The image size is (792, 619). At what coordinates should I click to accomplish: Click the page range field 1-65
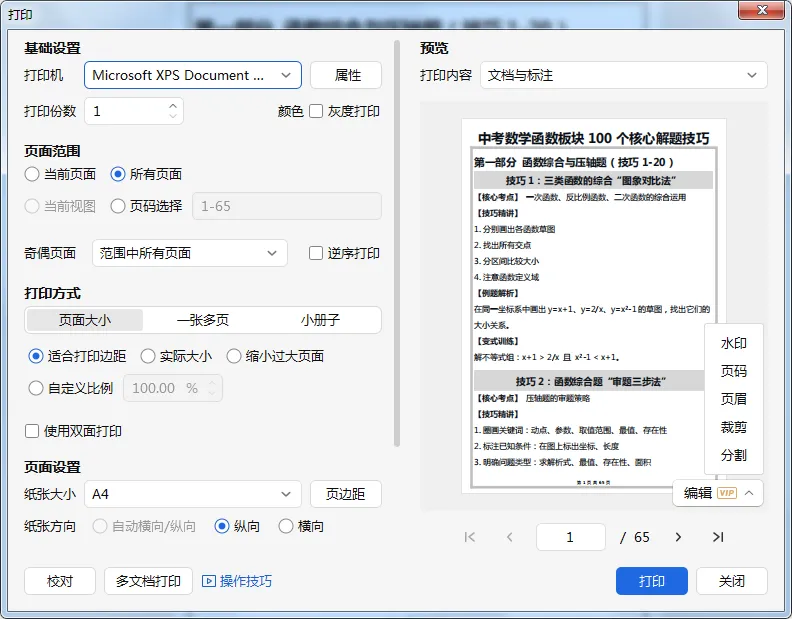click(287, 206)
